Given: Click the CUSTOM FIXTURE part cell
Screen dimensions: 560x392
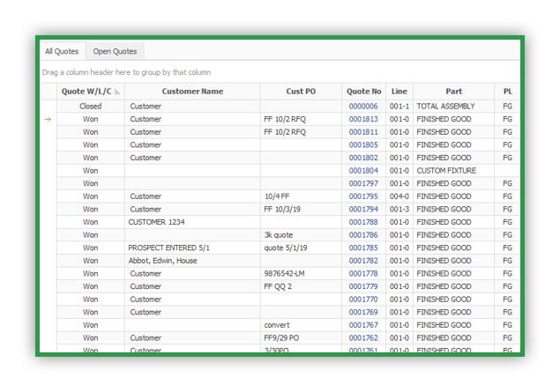Looking at the screenshot, I should (x=446, y=171).
